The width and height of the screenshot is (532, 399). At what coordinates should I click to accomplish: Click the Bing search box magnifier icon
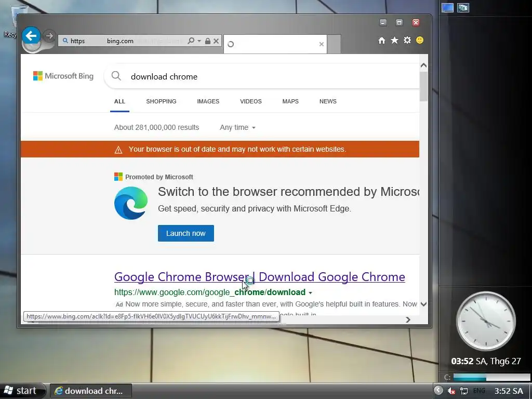[116, 76]
